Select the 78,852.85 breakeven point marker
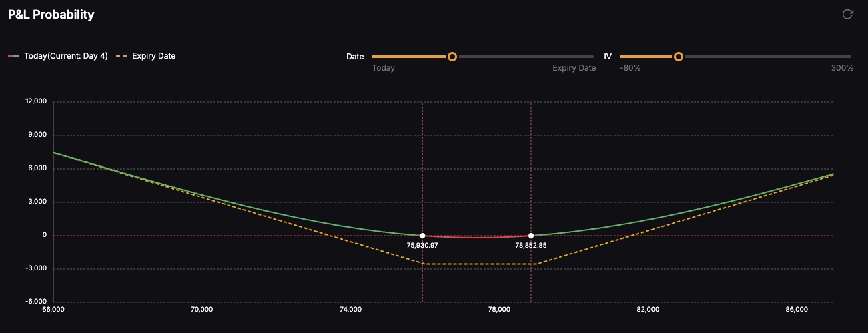Screen dimensions: 868x333 click(x=531, y=236)
